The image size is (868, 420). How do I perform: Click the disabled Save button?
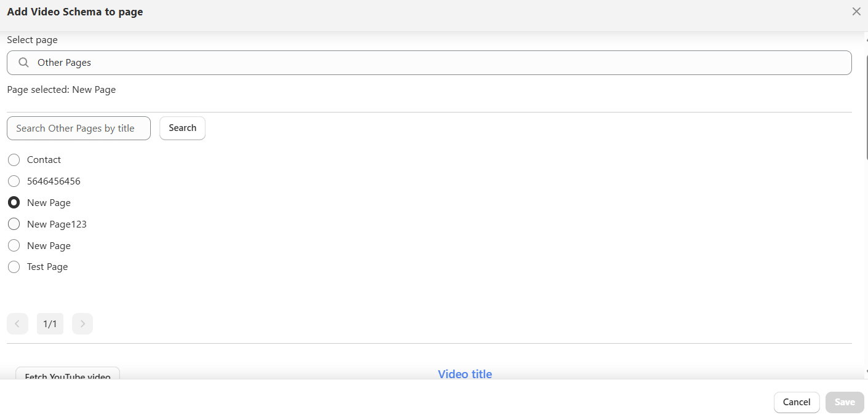[x=844, y=402]
